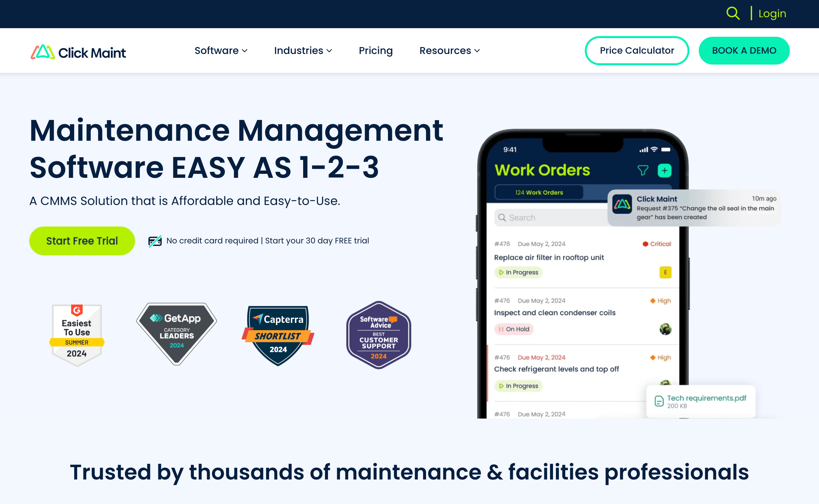Click the search magnifier icon in top bar
Viewport: 819px width, 504px height.
733,13
